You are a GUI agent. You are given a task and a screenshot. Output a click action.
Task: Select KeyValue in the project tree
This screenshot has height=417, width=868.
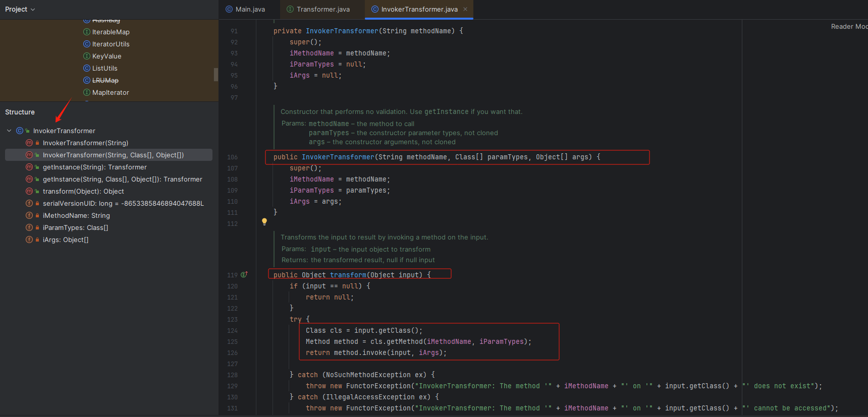click(107, 56)
